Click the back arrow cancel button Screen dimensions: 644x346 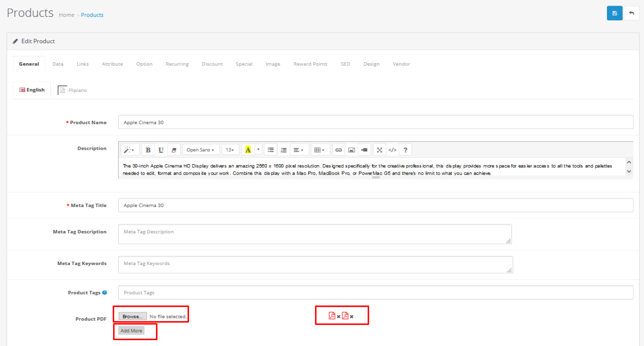click(x=632, y=13)
